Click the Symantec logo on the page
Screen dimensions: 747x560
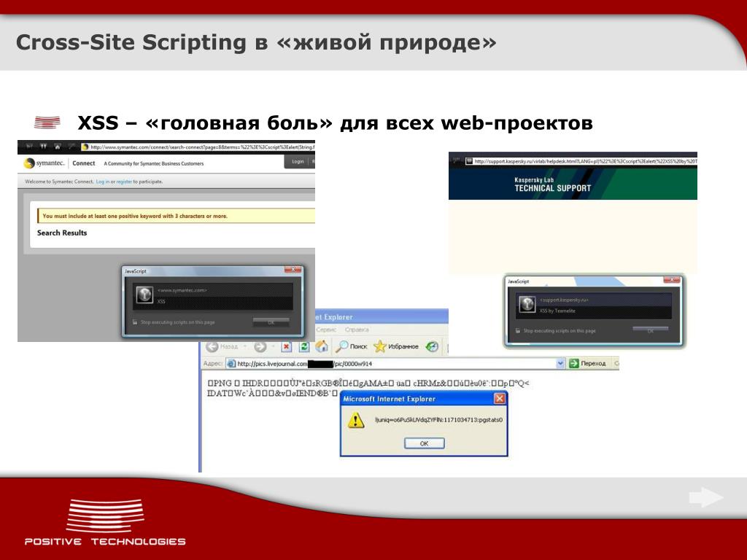click(44, 163)
